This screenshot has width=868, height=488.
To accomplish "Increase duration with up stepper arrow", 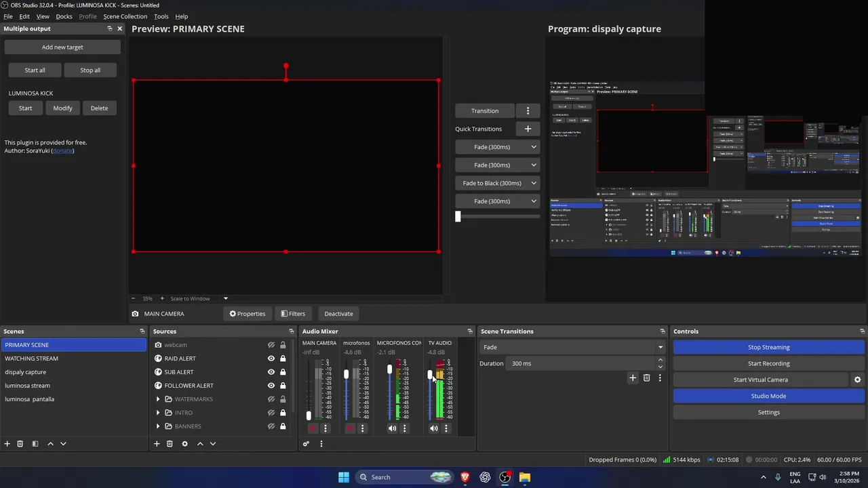I will 661,360.
